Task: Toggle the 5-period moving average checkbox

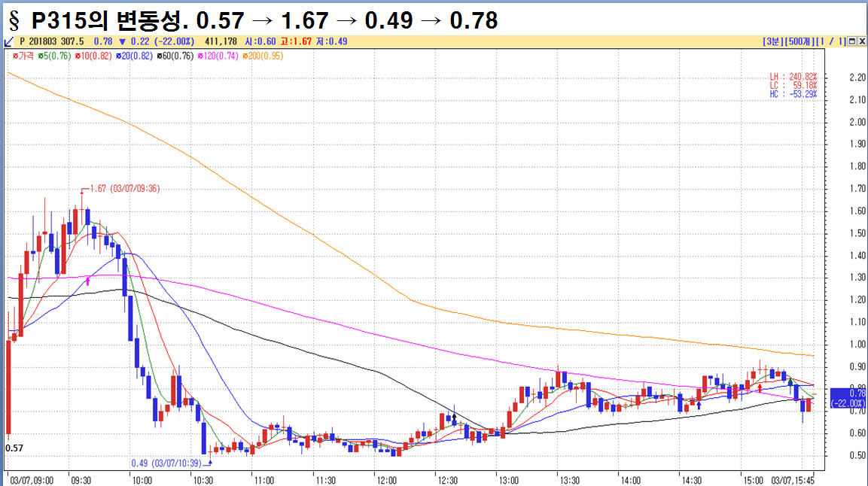Action: tap(41, 56)
